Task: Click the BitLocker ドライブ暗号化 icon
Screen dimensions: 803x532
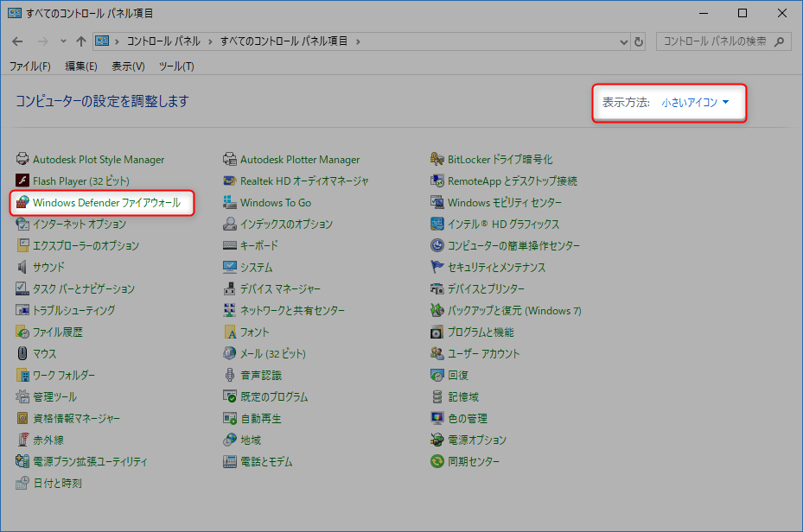Action: [437, 159]
